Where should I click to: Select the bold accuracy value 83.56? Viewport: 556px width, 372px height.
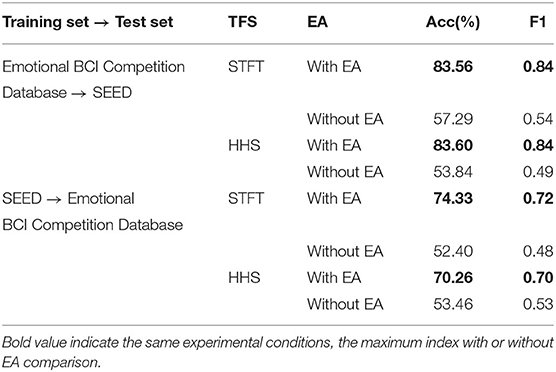(453, 67)
